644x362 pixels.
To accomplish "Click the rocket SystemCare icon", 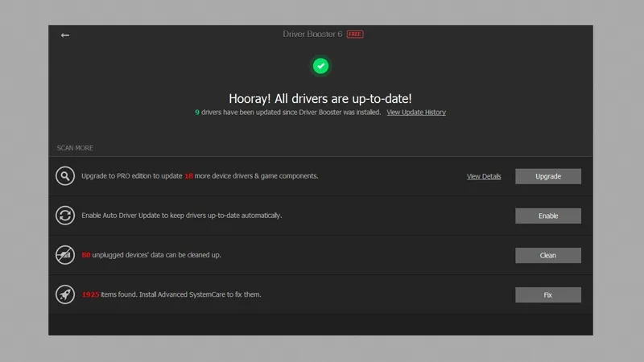I will 65,294.
